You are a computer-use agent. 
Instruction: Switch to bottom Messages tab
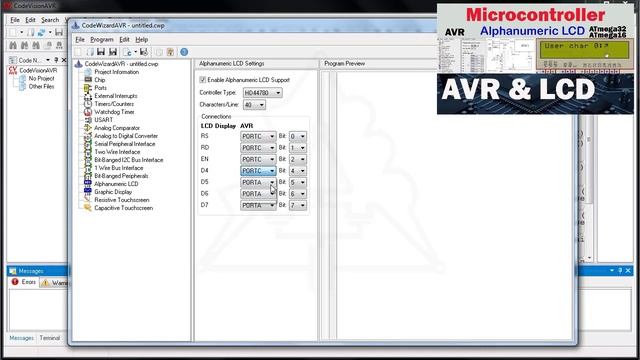coord(22,338)
